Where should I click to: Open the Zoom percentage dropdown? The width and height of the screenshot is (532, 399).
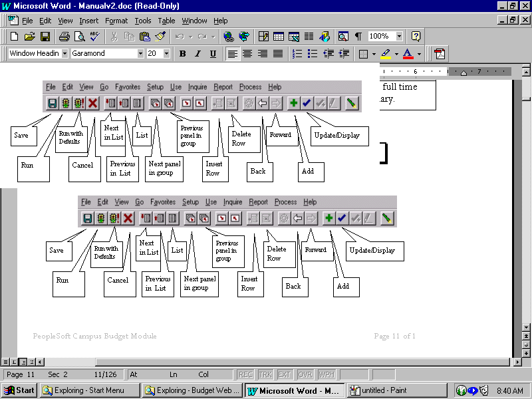point(399,37)
